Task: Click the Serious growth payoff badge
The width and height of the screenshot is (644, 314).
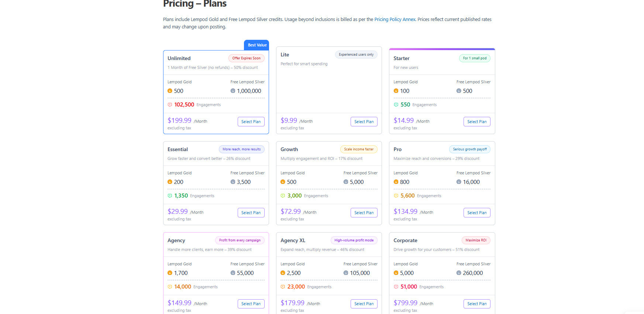Action: [470, 149]
